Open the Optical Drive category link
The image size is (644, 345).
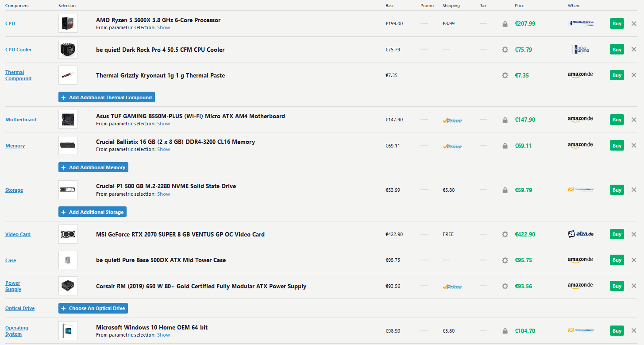tap(20, 308)
